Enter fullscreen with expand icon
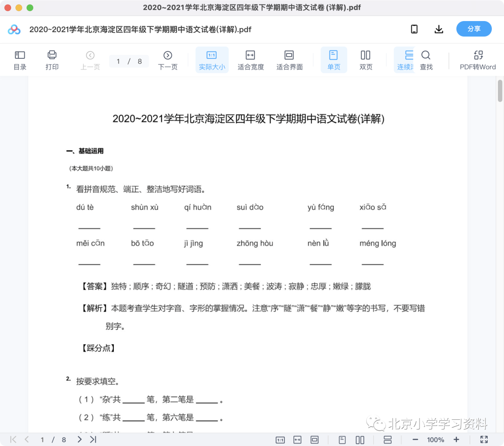The width and height of the screenshot is (504, 446). click(484, 439)
